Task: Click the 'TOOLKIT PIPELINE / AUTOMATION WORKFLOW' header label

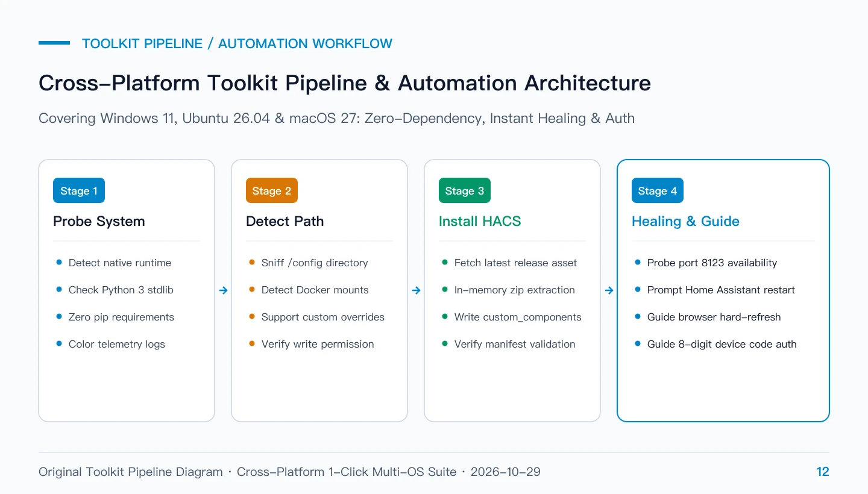Action: pyautogui.click(x=237, y=43)
